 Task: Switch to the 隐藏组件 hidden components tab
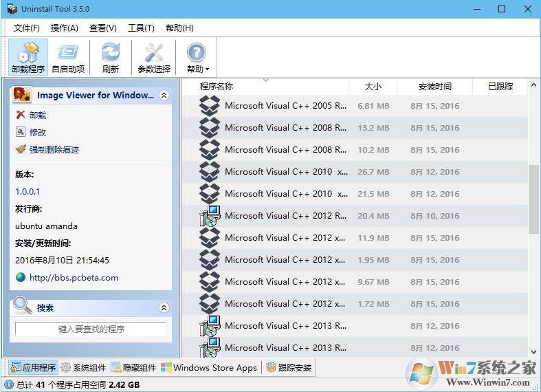click(x=134, y=367)
